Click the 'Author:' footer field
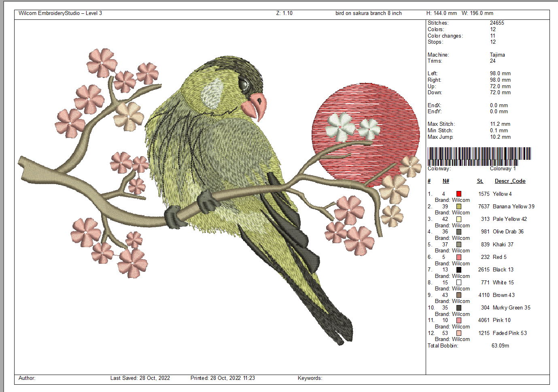The image size is (558, 392). [27, 378]
